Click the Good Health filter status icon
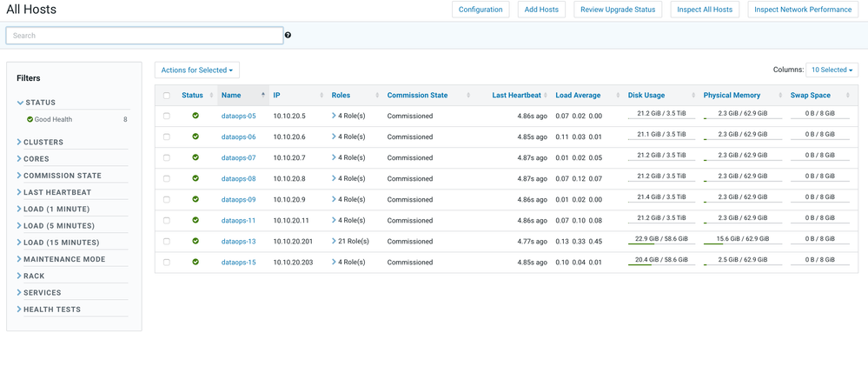The width and height of the screenshot is (868, 373). click(x=30, y=120)
